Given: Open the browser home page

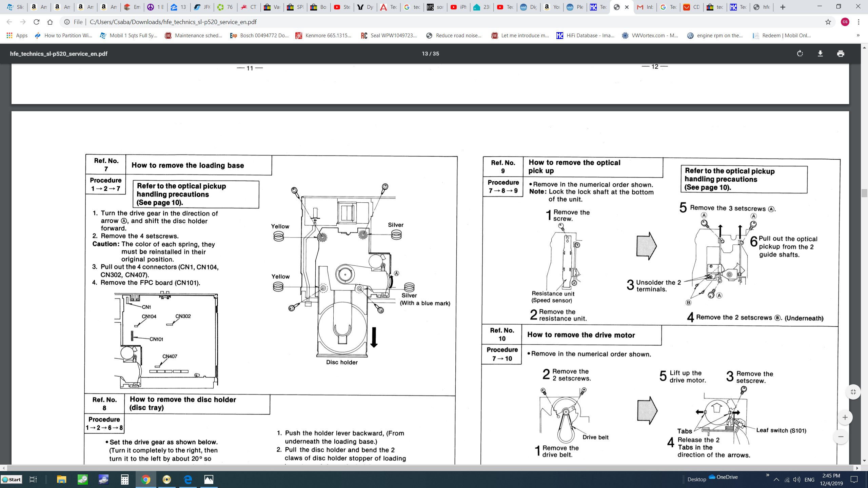Looking at the screenshot, I should click(50, 22).
